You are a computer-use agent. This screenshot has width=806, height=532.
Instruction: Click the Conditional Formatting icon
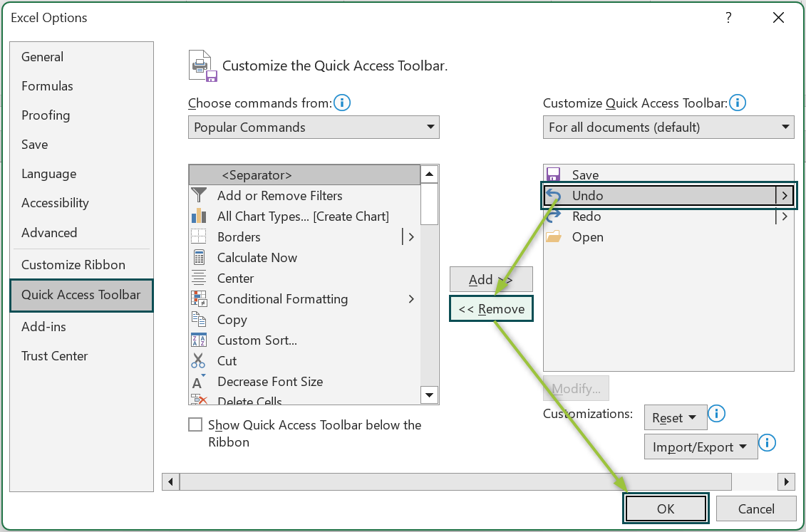pyautogui.click(x=198, y=298)
